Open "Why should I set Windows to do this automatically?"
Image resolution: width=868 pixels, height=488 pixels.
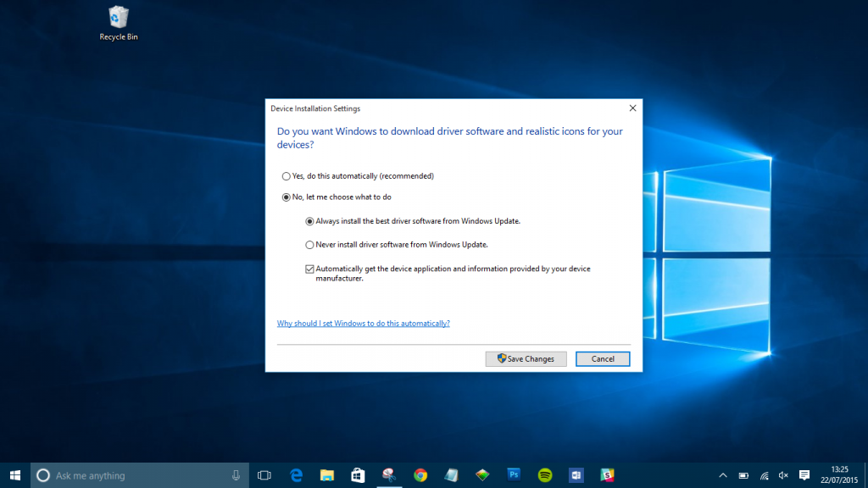click(x=363, y=323)
